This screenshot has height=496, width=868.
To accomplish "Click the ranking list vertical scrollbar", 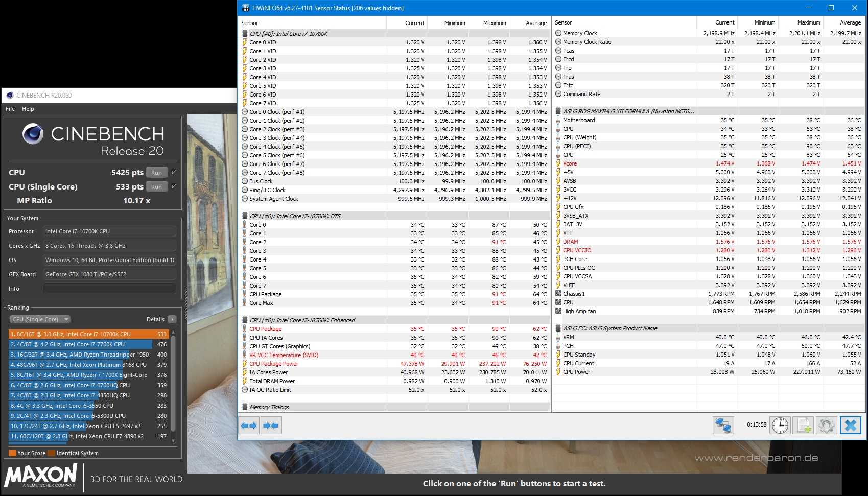I will (173, 383).
